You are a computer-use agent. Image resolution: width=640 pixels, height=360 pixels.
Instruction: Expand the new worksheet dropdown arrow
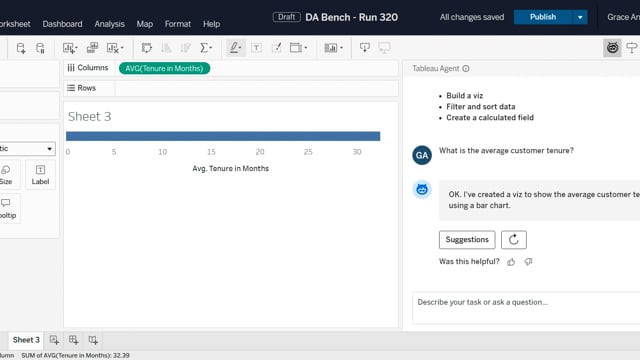(76, 48)
